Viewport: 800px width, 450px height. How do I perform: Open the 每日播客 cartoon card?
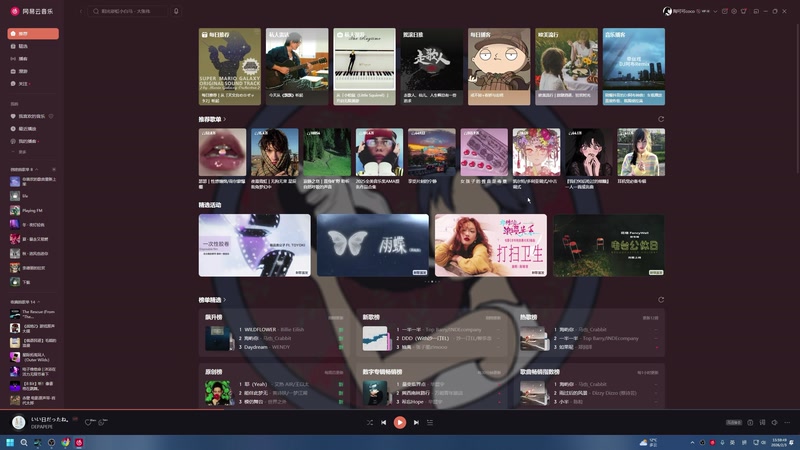(499, 66)
